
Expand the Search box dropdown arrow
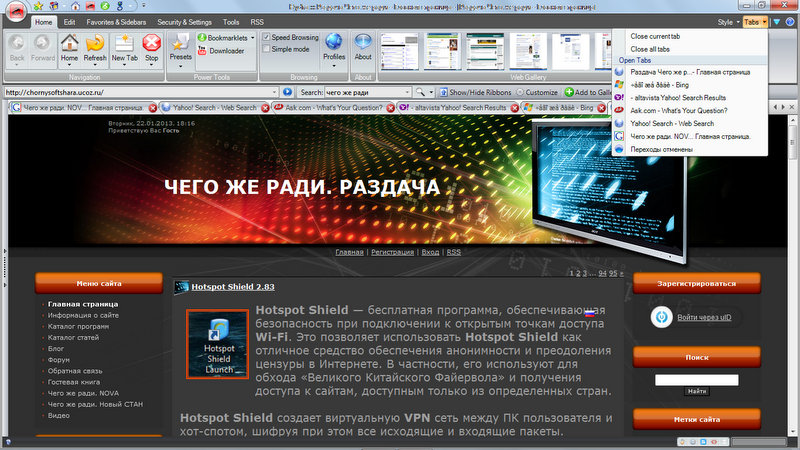click(407, 92)
